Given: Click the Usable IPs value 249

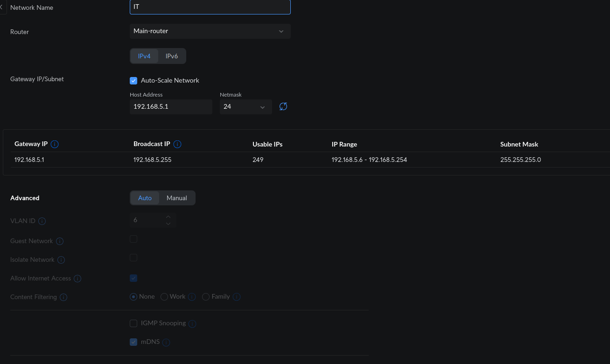Looking at the screenshot, I should click(258, 160).
